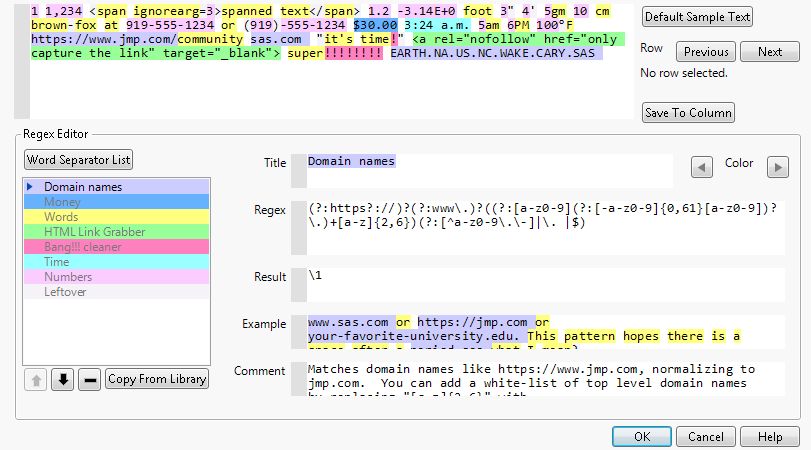This screenshot has height=450, width=811.
Task: Select the Money regex in the list
Action: (62, 202)
